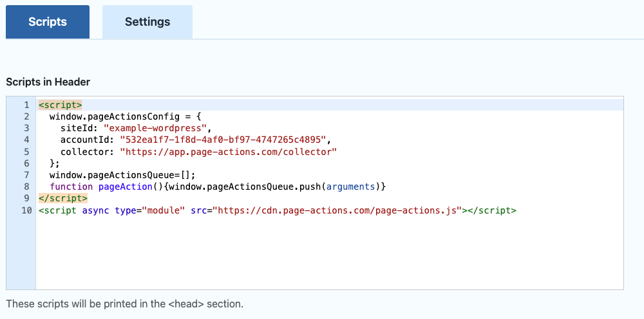Click the collector URL string
Viewport: 644px width, 319px height.
click(x=229, y=152)
